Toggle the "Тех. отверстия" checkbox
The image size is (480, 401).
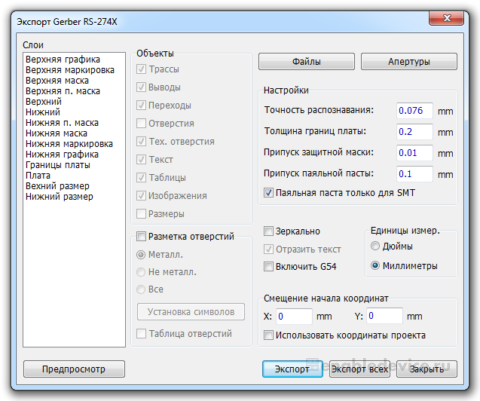tap(141, 141)
